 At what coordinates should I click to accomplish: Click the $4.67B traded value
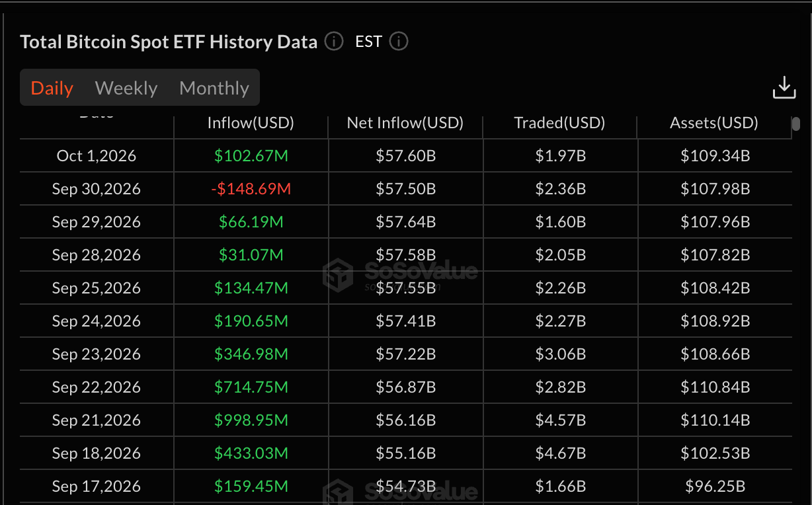tap(561, 453)
